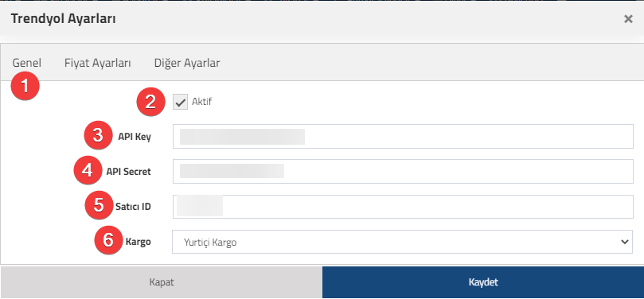Click the red number 6 badge
644x299 pixels.
click(x=108, y=240)
